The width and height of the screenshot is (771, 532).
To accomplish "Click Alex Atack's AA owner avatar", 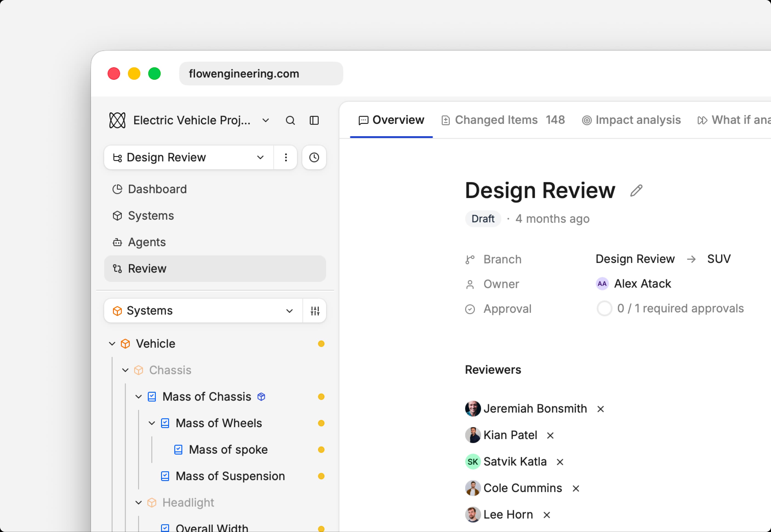I will (x=602, y=284).
